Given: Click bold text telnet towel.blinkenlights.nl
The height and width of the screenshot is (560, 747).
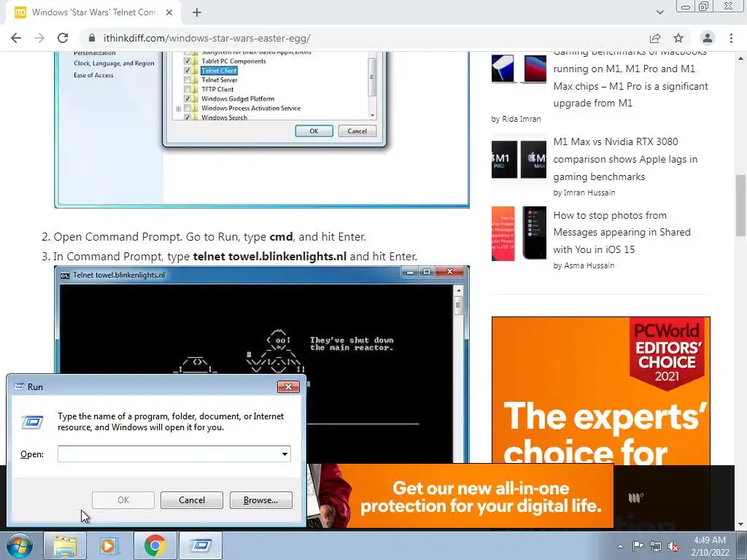Looking at the screenshot, I should [270, 256].
